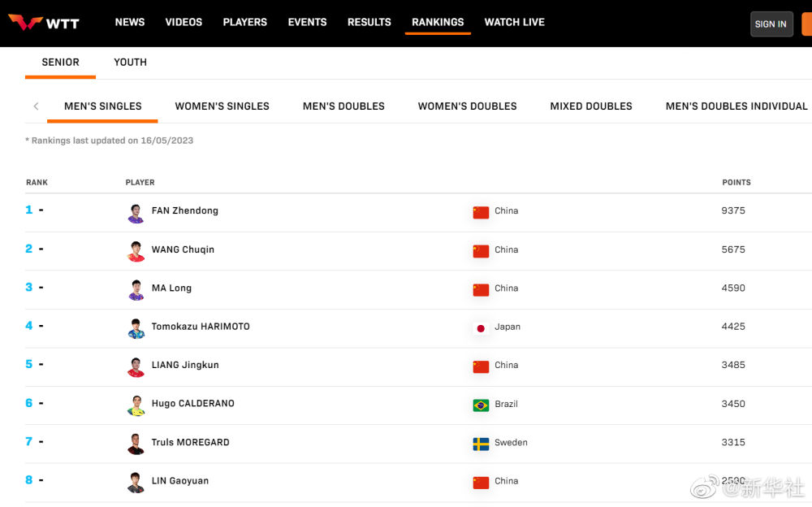812x507 pixels.
Task: Click China flag next to WANG Chuqin
Action: [481, 250]
